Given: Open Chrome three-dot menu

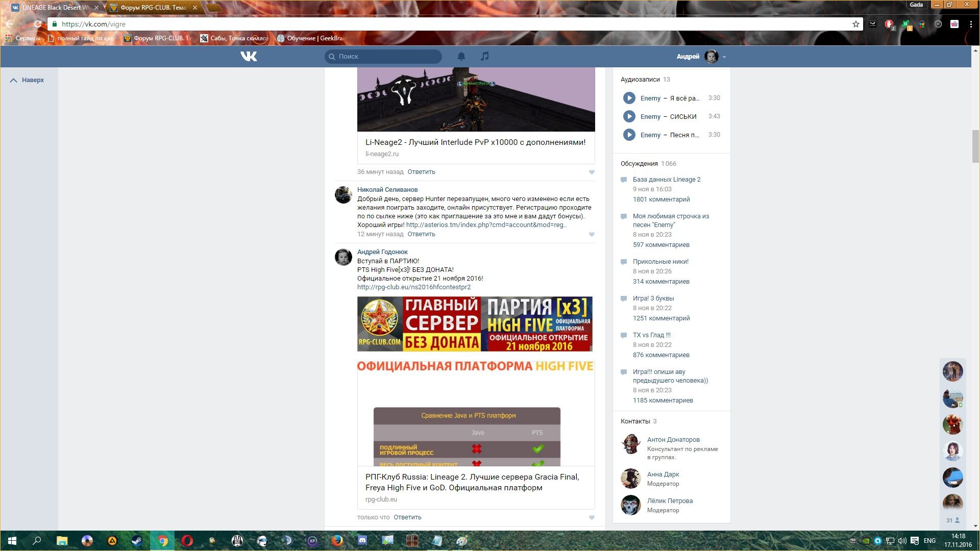Looking at the screenshot, I should (970, 24).
